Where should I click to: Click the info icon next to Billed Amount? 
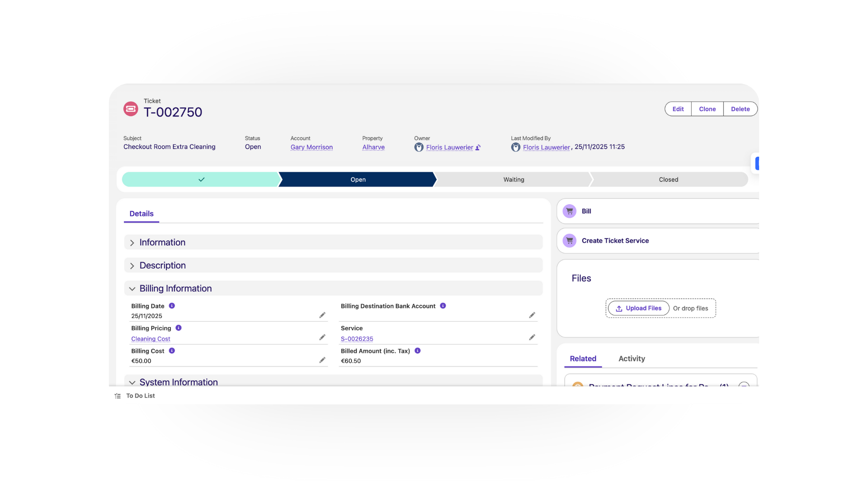click(418, 351)
